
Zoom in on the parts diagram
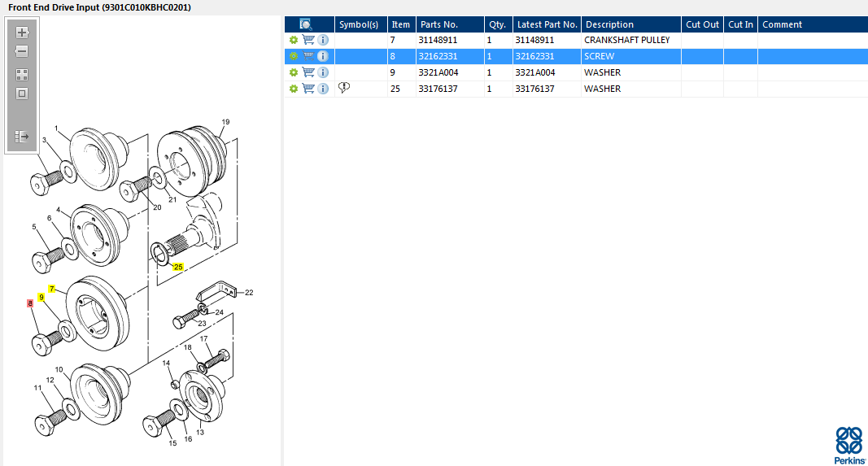[x=22, y=32]
